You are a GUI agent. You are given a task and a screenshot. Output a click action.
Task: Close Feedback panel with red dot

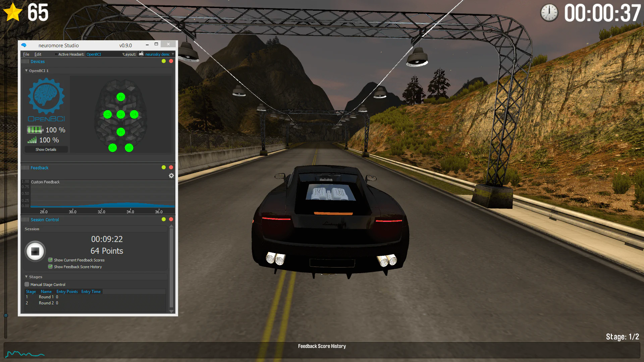(x=171, y=167)
